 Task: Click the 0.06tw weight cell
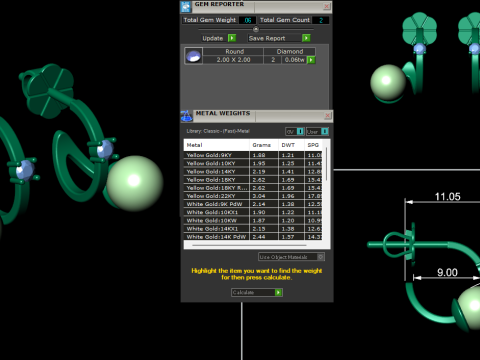pyautogui.click(x=294, y=60)
